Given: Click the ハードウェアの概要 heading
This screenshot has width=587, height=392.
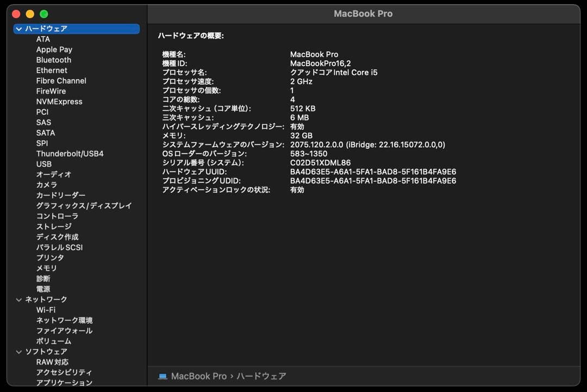Looking at the screenshot, I should point(191,36).
